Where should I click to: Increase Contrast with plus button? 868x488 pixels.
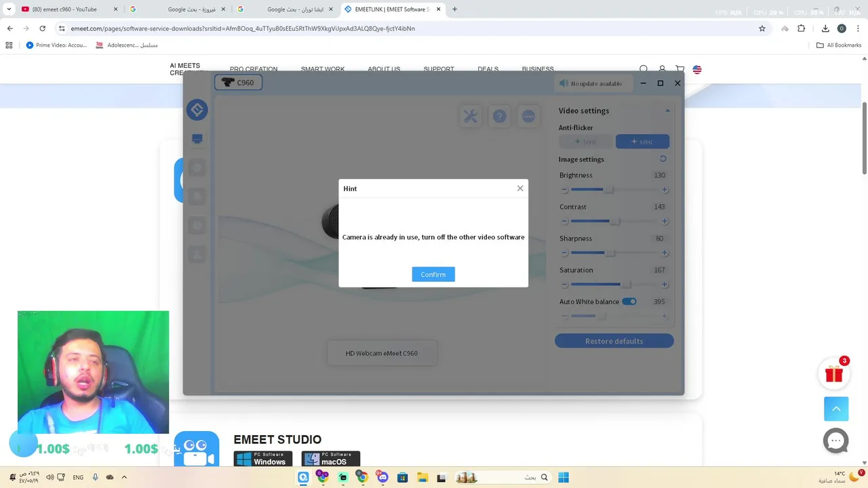pyautogui.click(x=665, y=222)
